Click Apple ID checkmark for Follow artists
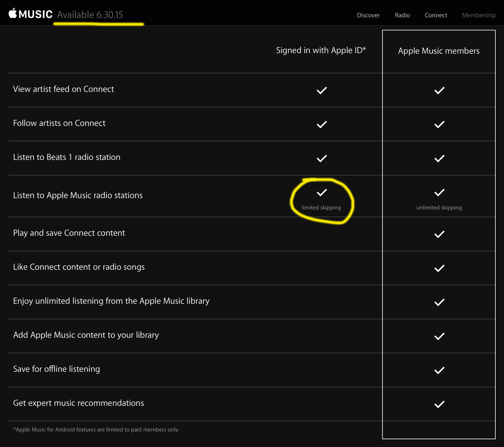The width and height of the screenshot is (504, 447). tap(322, 124)
